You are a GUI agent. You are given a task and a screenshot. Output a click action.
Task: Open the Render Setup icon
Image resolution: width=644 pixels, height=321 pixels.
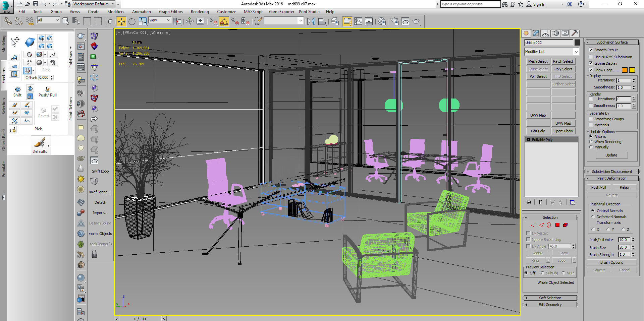pos(394,21)
